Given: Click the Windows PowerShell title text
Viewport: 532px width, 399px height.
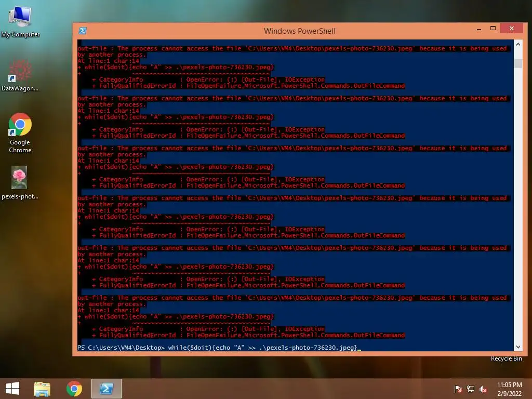Looking at the screenshot, I should pos(300,31).
